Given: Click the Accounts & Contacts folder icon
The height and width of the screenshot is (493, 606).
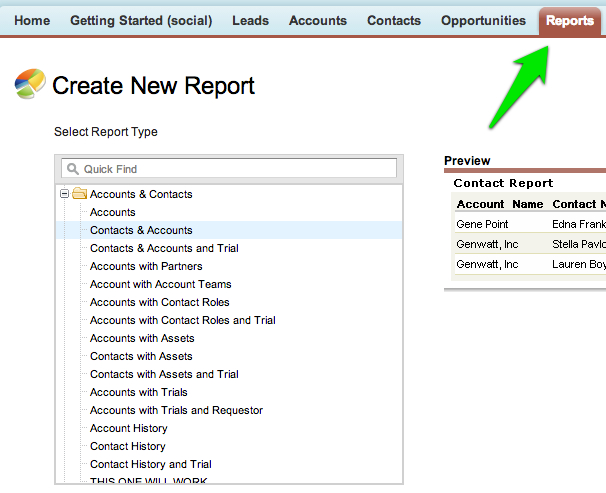Looking at the screenshot, I should pos(79,194).
